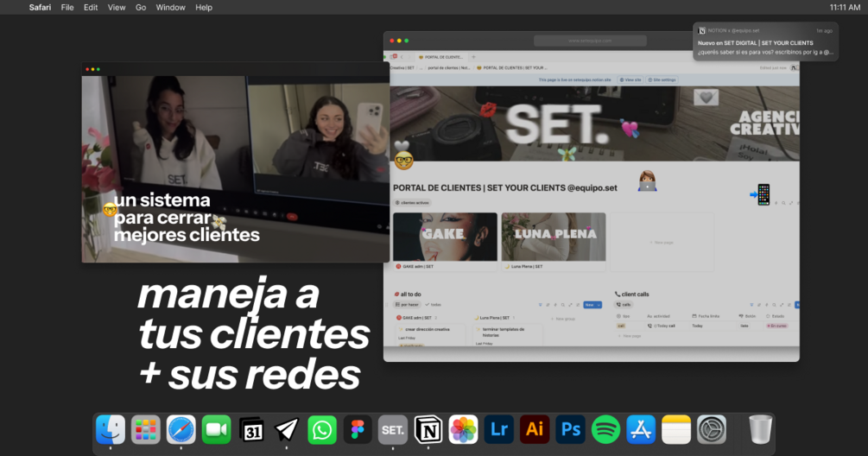The height and width of the screenshot is (456, 868).
Task: Open the Window menu in menu bar
Action: click(170, 7)
